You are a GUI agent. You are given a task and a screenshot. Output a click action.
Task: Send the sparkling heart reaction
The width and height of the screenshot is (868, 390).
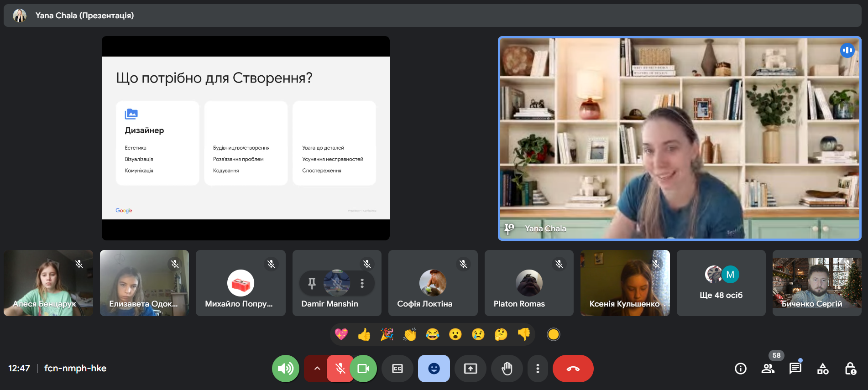coord(341,335)
